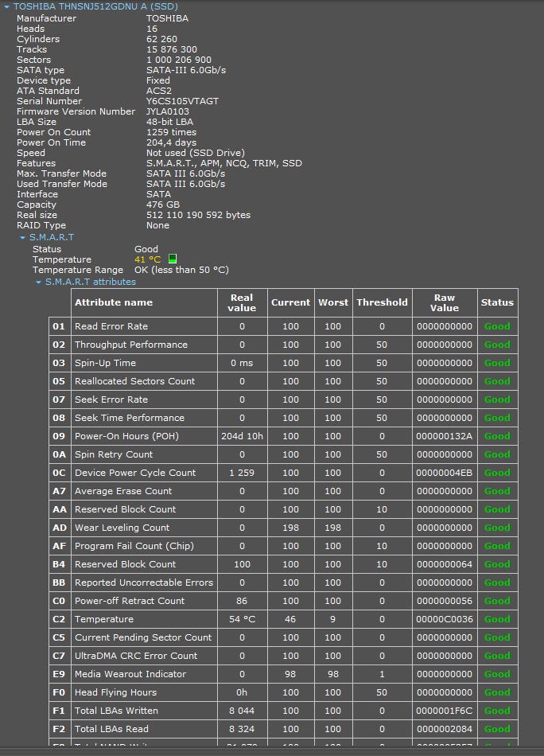Click the serial number value Y6CS105VTAGT

182,101
